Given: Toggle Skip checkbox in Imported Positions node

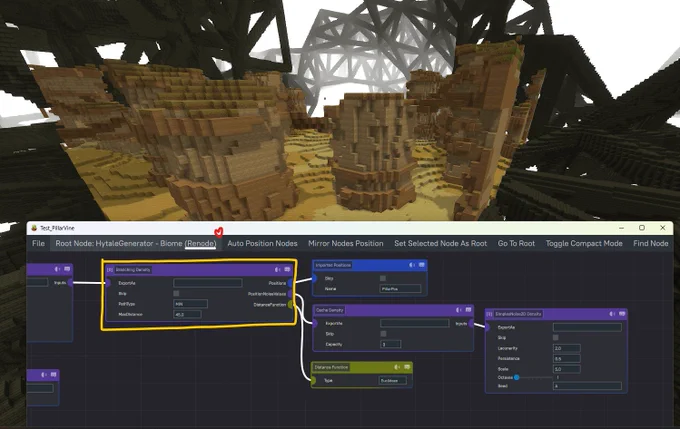Looking at the screenshot, I should (x=382, y=278).
